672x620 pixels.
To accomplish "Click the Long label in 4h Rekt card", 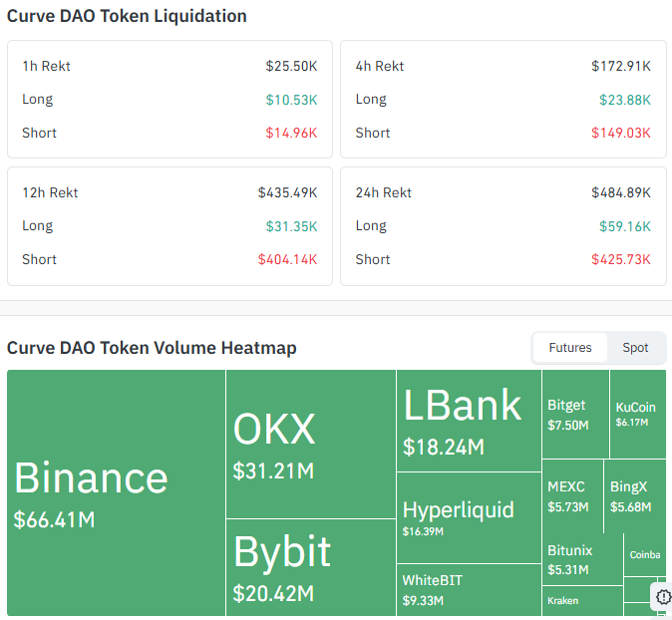I will (371, 100).
